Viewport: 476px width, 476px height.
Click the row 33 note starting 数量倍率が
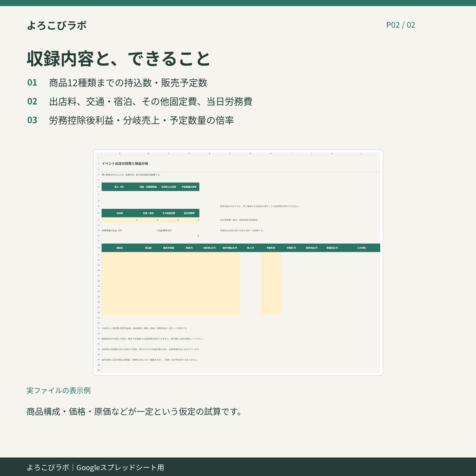click(153, 339)
